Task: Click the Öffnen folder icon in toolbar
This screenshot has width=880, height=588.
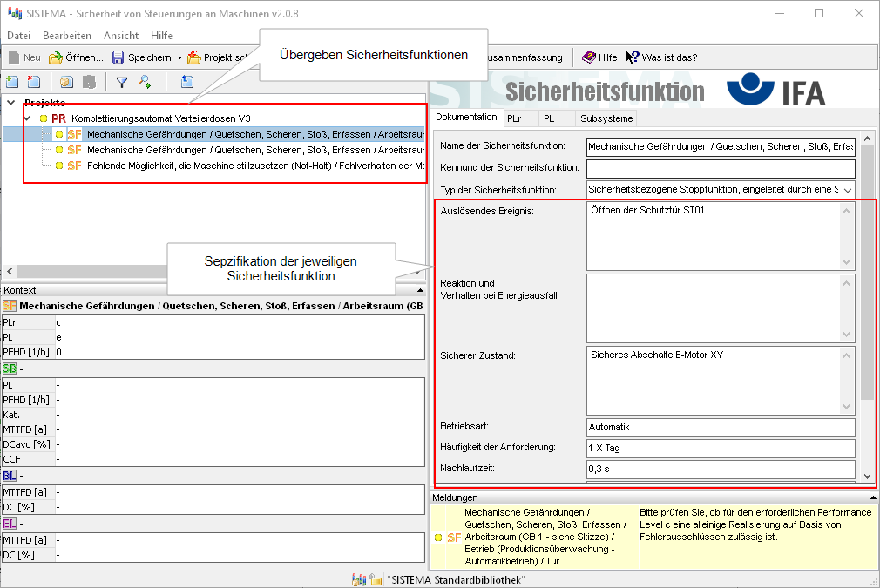Action: pos(56,57)
